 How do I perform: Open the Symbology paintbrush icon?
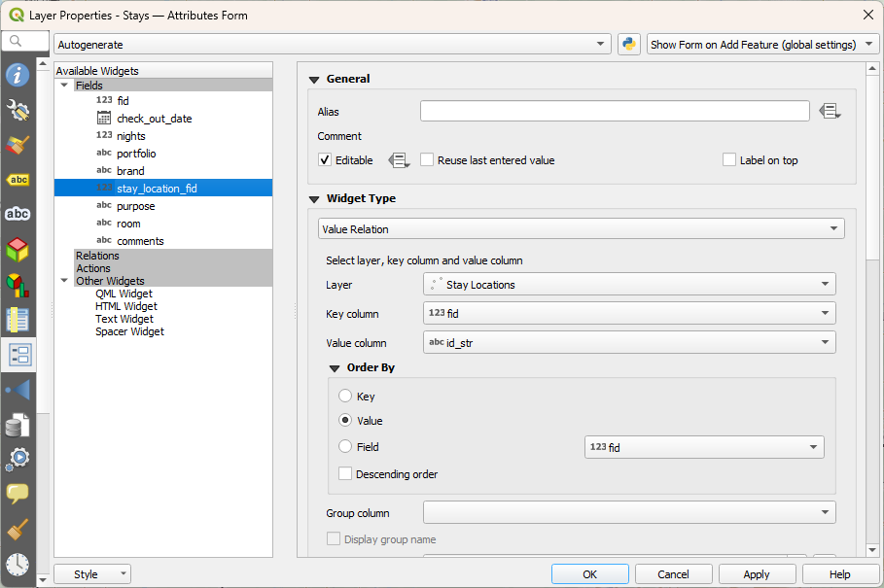[18, 145]
